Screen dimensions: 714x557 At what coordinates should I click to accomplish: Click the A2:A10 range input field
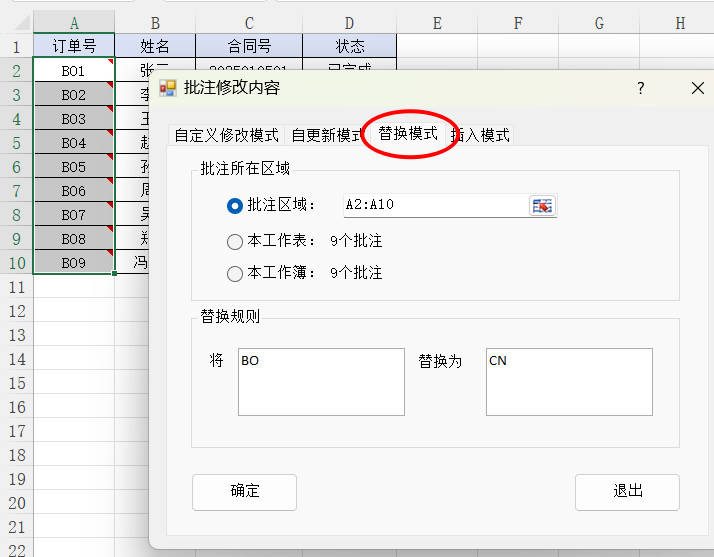click(435, 205)
